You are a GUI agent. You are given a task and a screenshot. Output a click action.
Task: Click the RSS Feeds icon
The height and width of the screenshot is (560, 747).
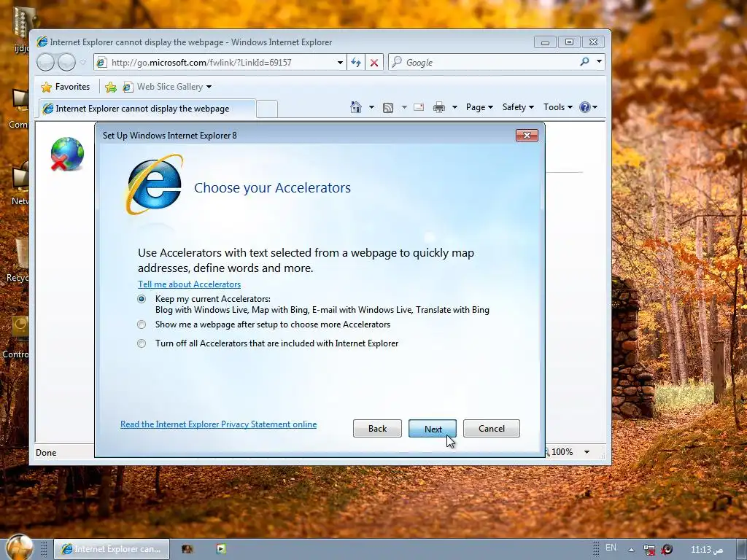[388, 108]
